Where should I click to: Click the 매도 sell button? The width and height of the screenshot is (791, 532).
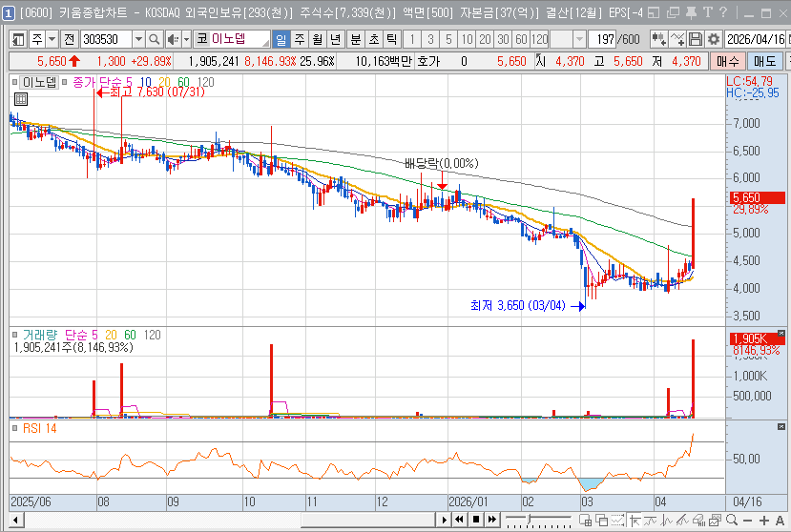(x=764, y=62)
